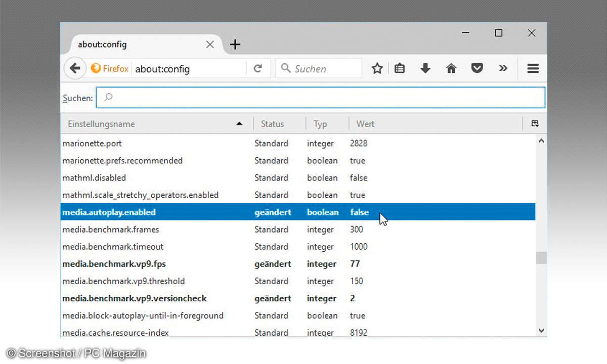The height and width of the screenshot is (364, 607).
Task: Reload the page with the refresh icon
Action: [x=258, y=68]
